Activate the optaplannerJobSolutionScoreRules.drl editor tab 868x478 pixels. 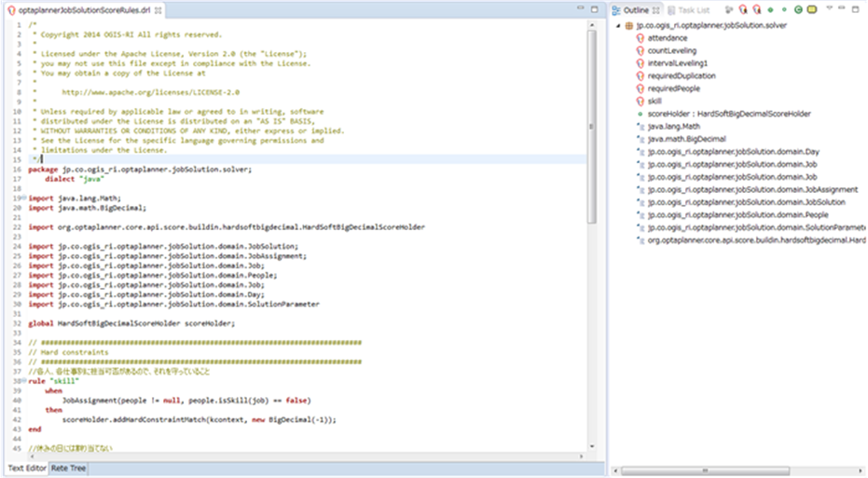point(84,10)
